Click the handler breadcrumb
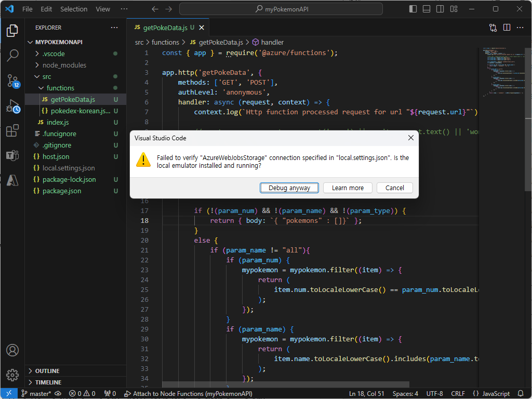Viewport: 532px width, 399px height. pos(268,42)
